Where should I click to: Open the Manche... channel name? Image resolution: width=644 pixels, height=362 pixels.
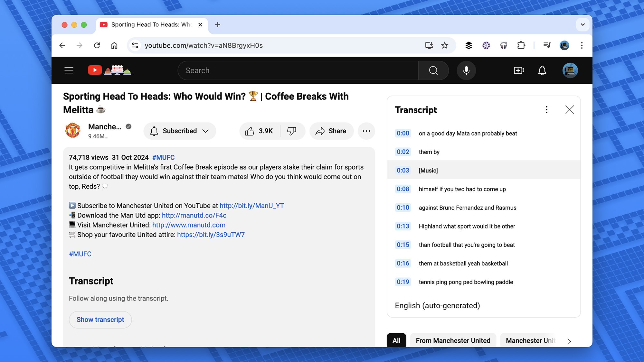[x=105, y=127]
